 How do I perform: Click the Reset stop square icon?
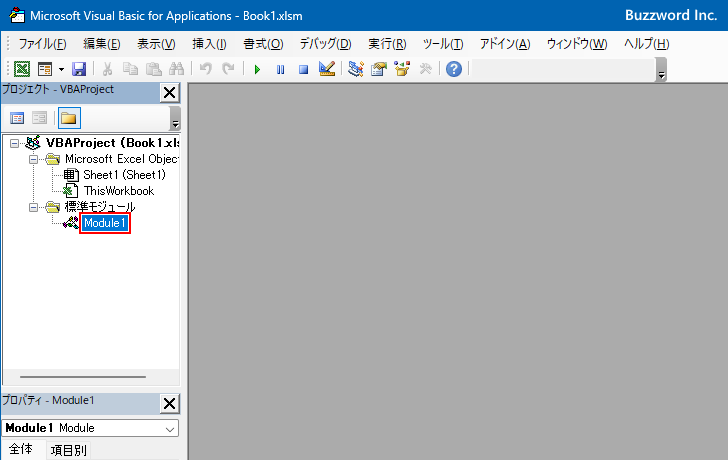pos(304,70)
